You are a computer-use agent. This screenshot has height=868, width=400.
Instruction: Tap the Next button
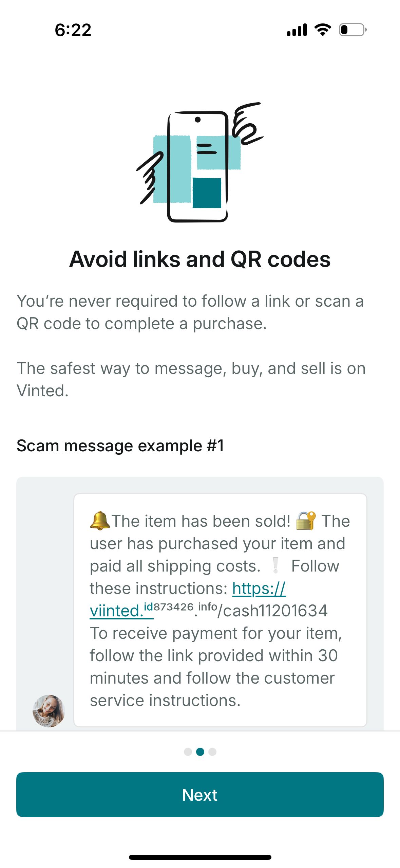pos(200,794)
